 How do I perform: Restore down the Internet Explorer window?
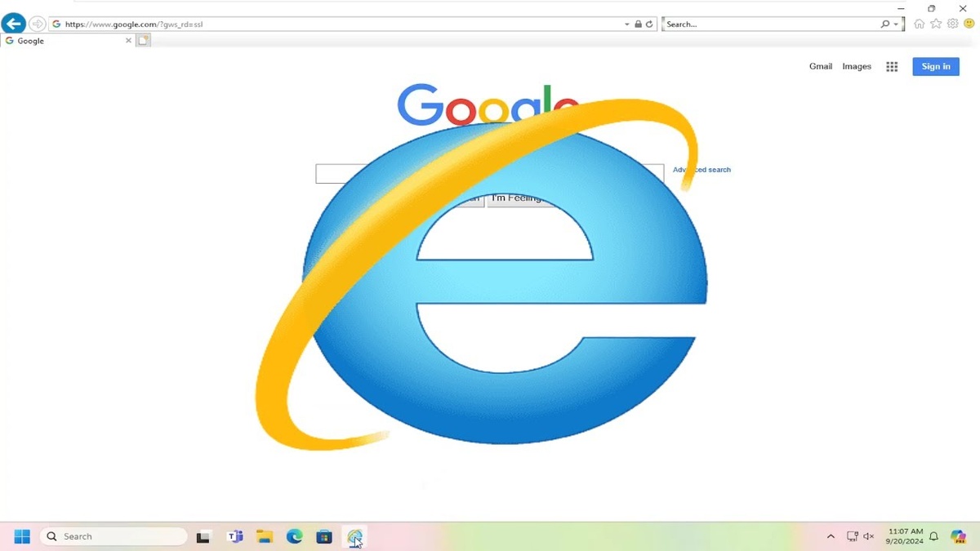click(x=932, y=9)
